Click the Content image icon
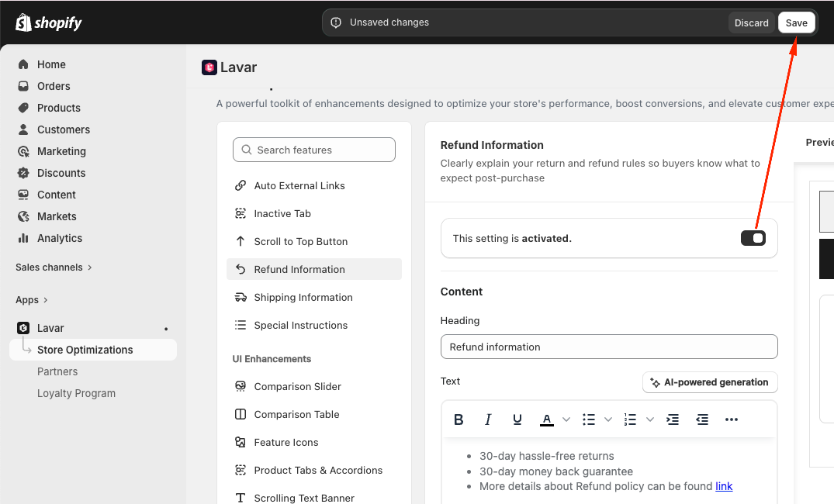This screenshot has height=504, width=834. [x=22, y=195]
